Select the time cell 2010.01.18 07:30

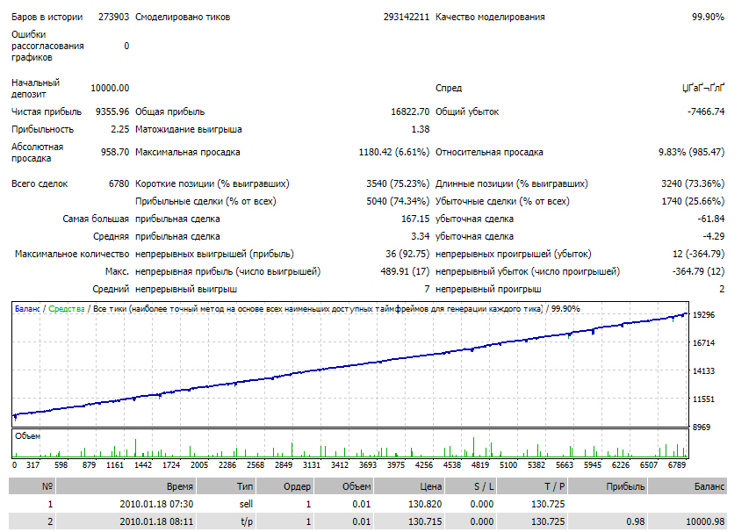(156, 504)
